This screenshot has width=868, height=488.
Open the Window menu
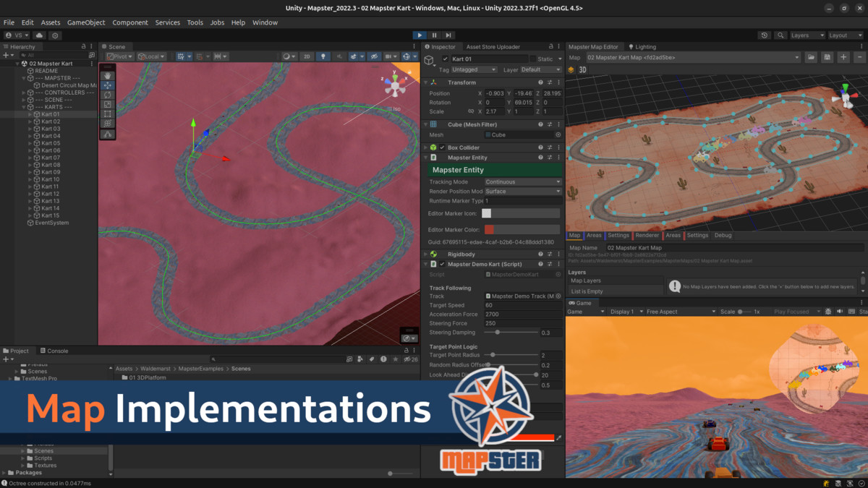coord(265,22)
